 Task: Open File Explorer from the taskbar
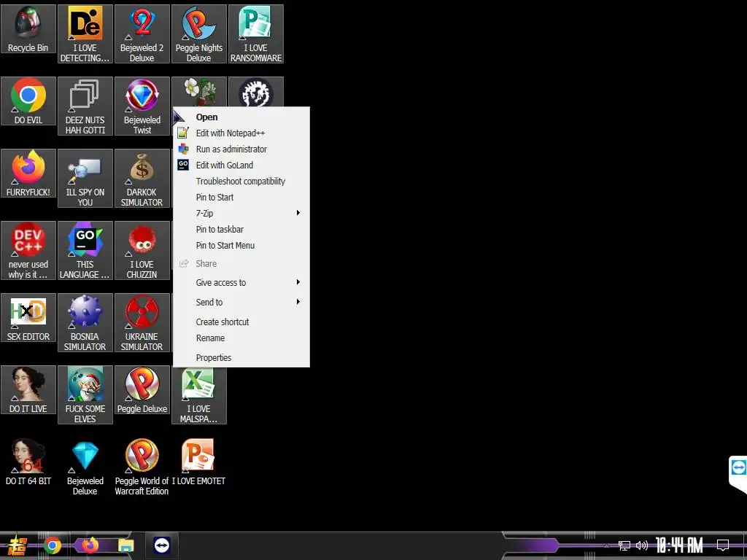[126, 545]
